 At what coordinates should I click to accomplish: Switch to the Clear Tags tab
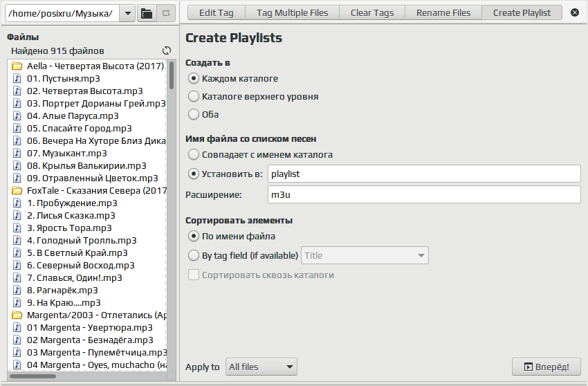tap(372, 12)
